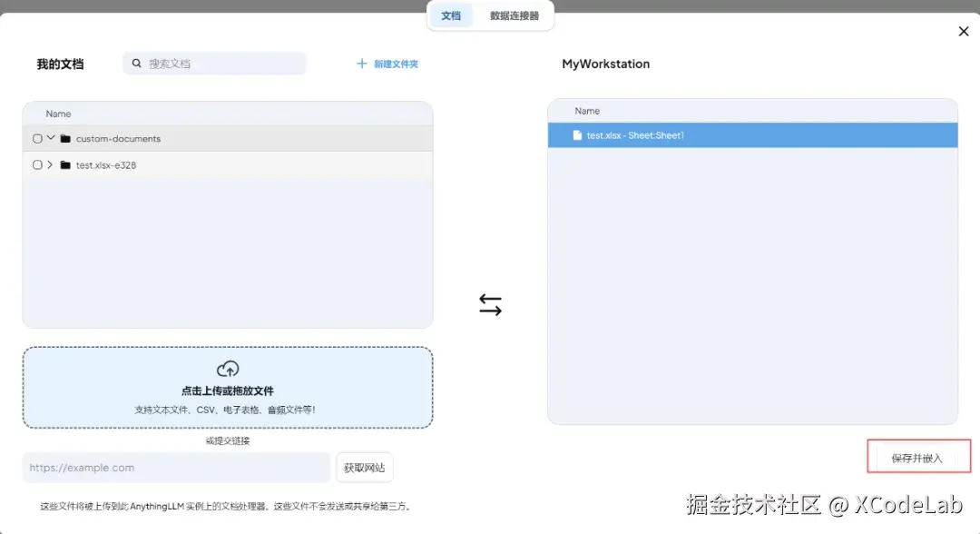Click the 获取网站 button
Screen dimensions: 980x534
[x=364, y=467]
